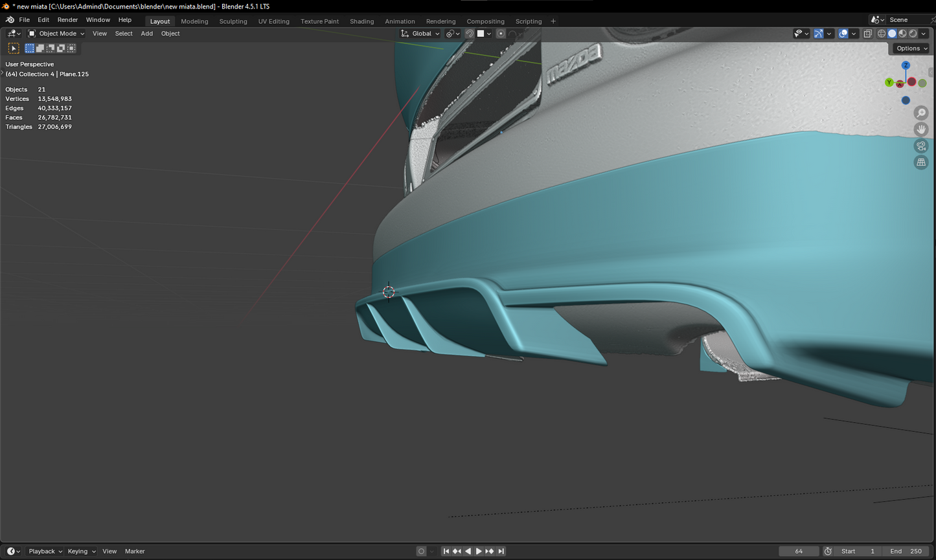The width and height of the screenshot is (936, 560).
Task: Click the zoom in/out viewport gizmo
Action: (920, 113)
